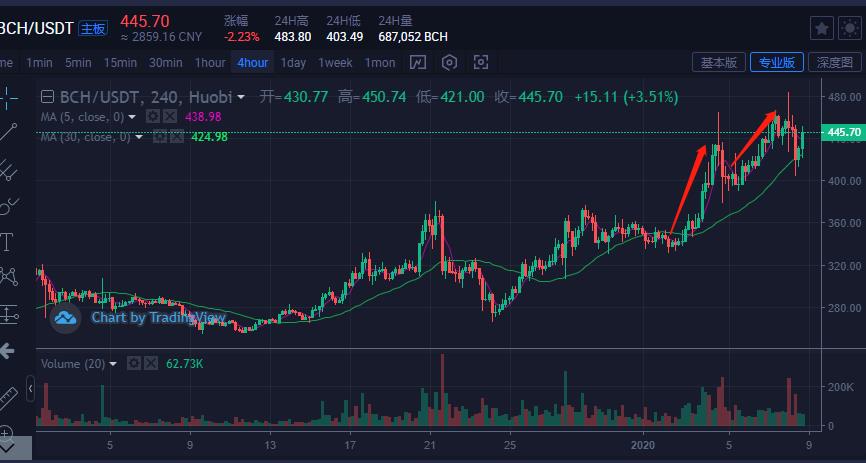Switch to 30min interval
866x463 pixels.
(165, 63)
